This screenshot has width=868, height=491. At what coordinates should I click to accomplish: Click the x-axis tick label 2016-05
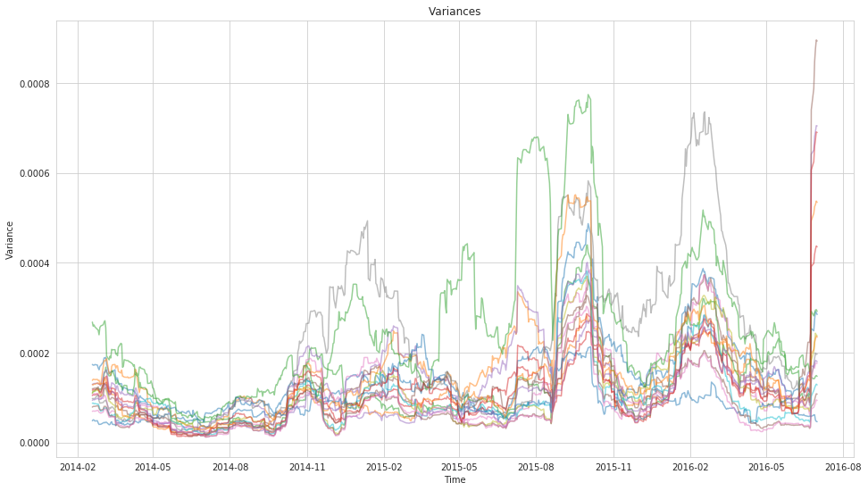[766, 467]
